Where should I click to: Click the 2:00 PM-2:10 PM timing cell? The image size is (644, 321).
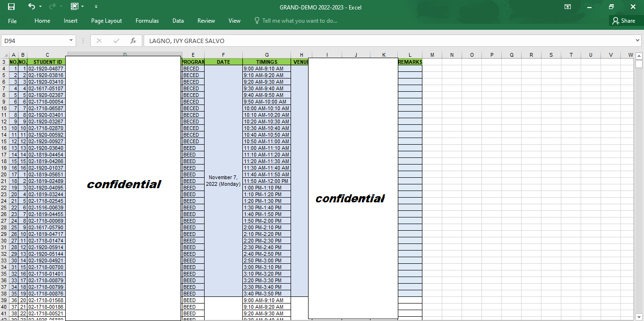click(267, 227)
